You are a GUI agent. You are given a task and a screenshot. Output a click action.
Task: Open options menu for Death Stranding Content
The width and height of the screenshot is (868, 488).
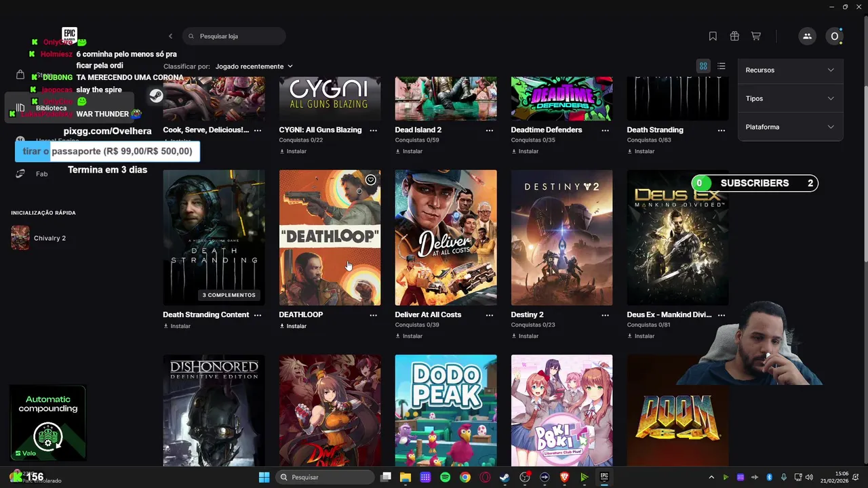tap(257, 315)
